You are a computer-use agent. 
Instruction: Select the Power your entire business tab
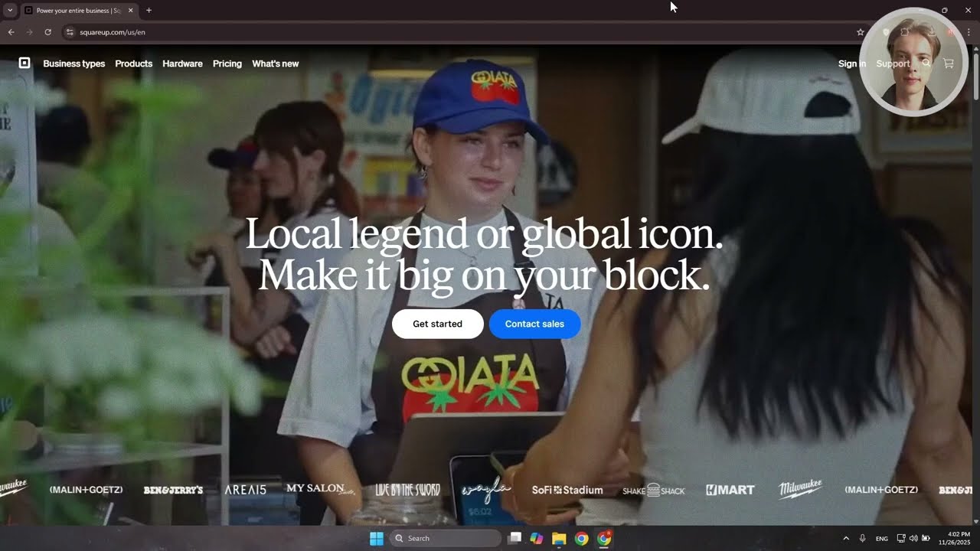[x=78, y=11]
